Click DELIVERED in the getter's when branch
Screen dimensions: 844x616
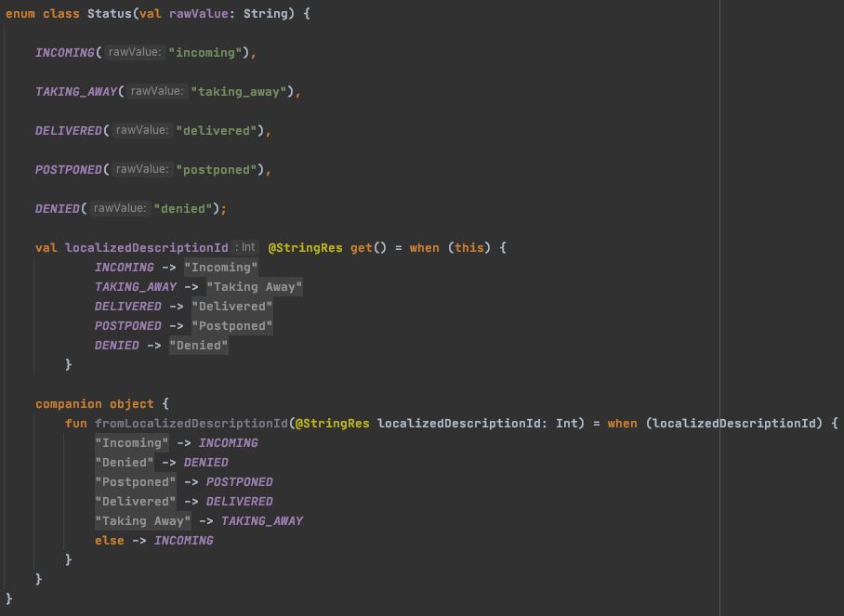[128, 307]
